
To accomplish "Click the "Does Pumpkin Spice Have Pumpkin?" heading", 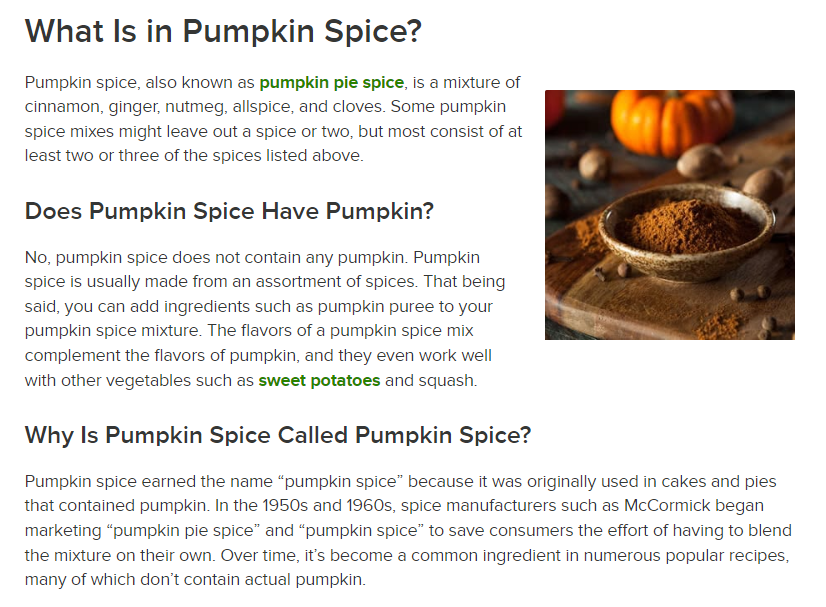I will (229, 211).
